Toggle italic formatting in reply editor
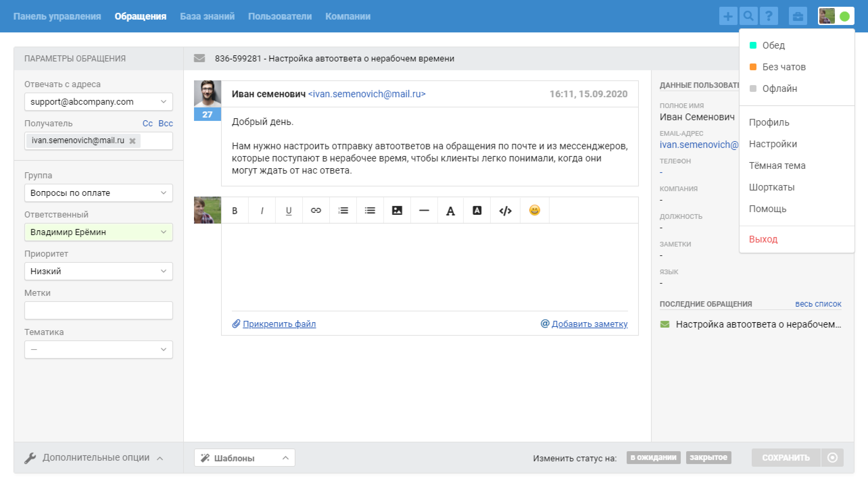868x487 pixels. pos(262,210)
